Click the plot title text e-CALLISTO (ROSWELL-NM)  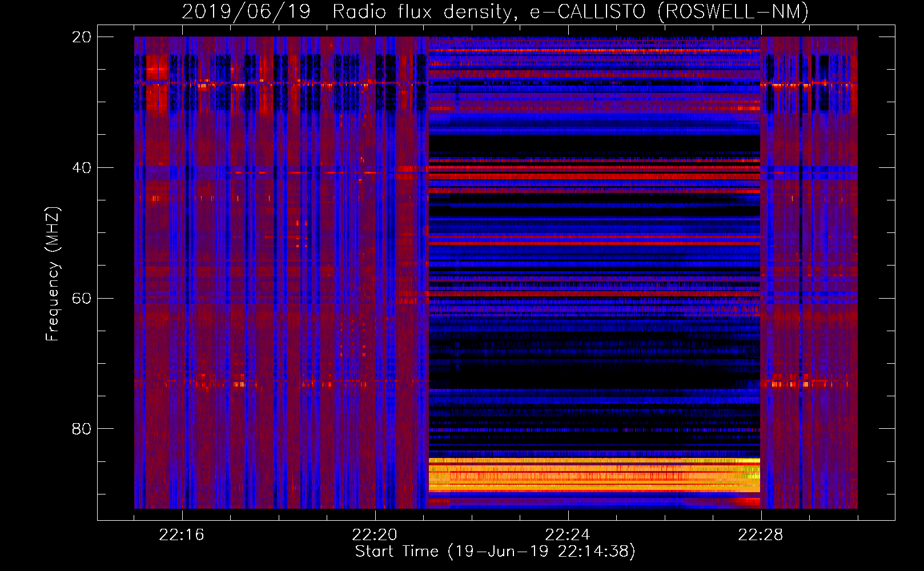[669, 11]
